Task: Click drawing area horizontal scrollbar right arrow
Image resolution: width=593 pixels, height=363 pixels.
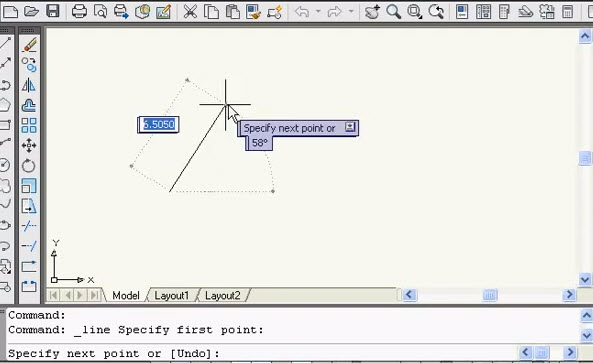Action: pos(569,295)
